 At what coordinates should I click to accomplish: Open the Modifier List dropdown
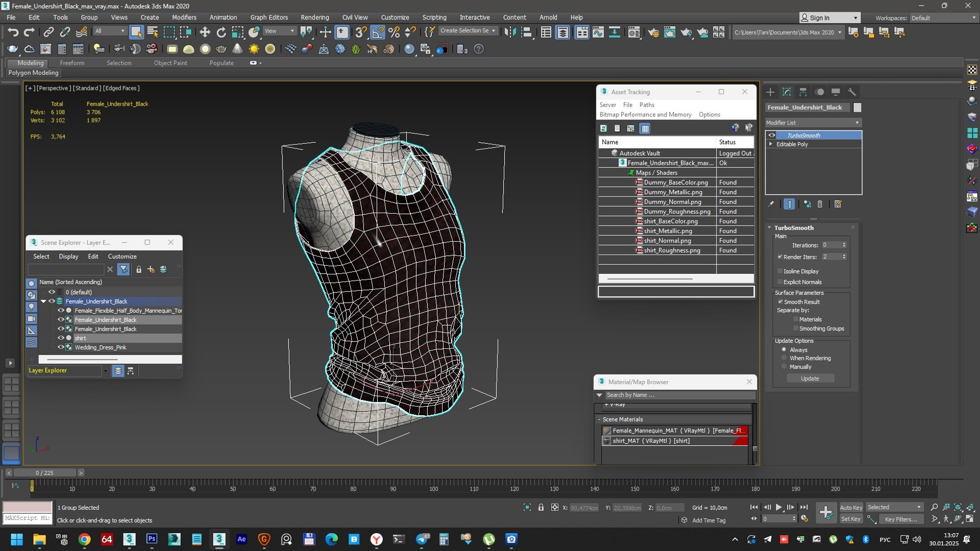click(814, 122)
